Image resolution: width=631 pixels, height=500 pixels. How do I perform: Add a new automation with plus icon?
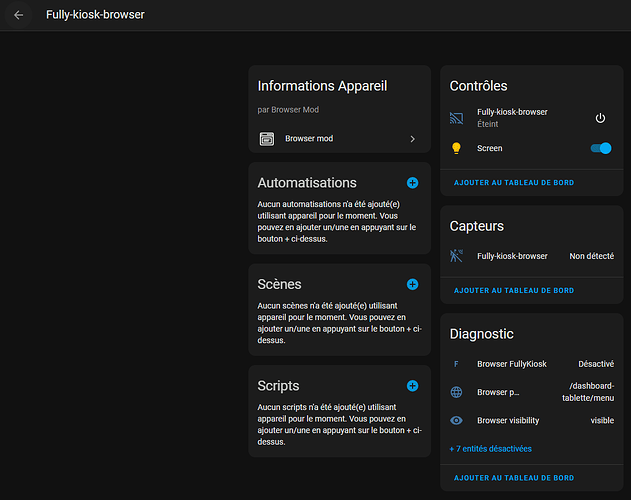point(412,183)
